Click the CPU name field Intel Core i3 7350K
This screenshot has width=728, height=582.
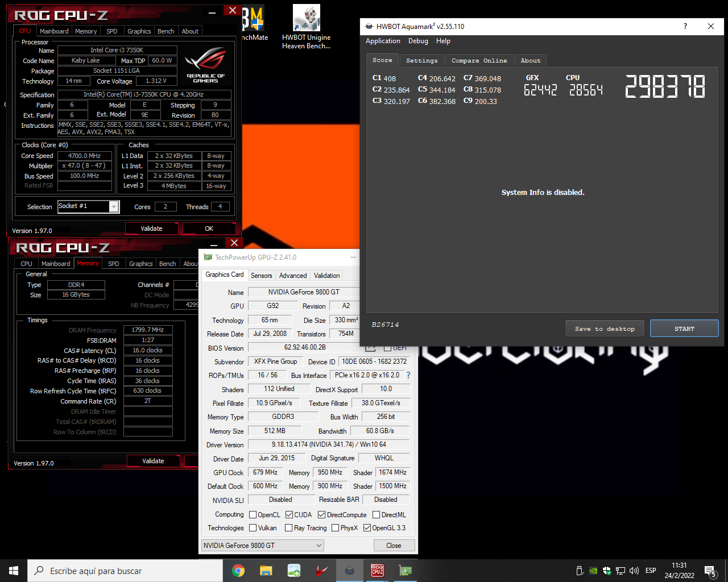pyautogui.click(x=117, y=50)
